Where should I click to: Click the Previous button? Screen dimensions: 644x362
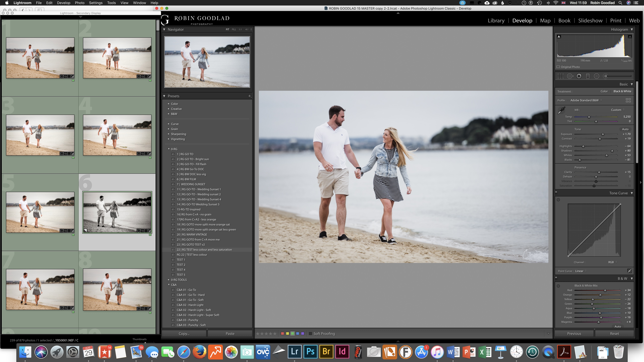574,333
